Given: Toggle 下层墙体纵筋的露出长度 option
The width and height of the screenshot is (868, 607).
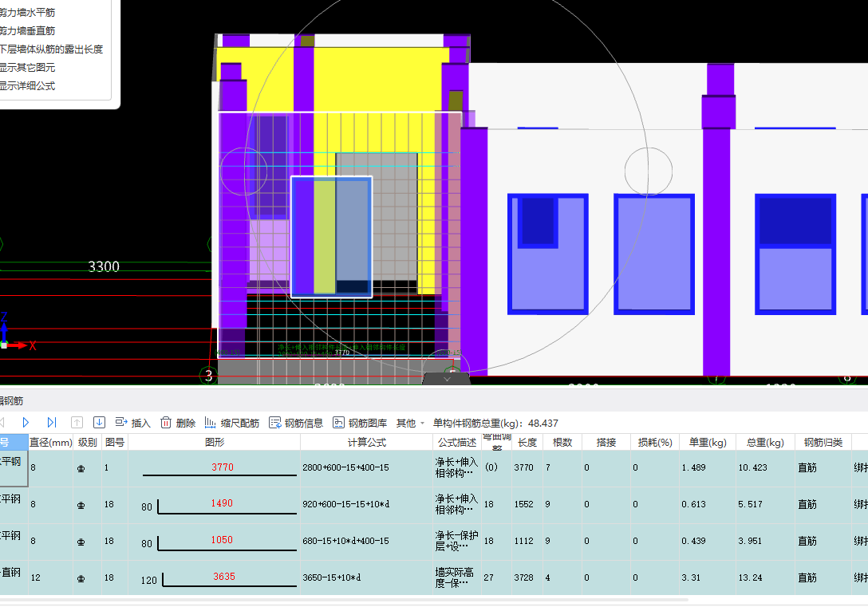Looking at the screenshot, I should [x=51, y=49].
